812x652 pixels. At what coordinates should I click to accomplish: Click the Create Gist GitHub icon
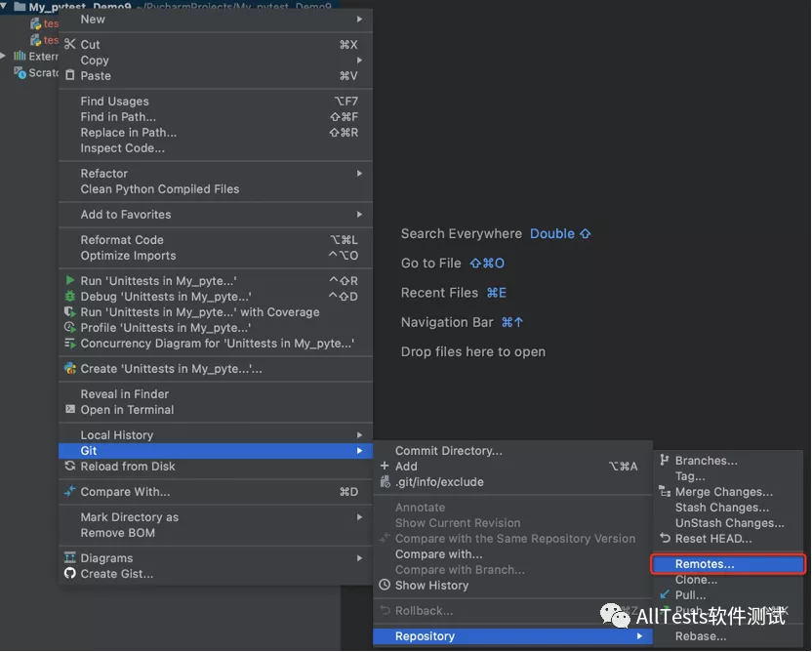tap(70, 573)
